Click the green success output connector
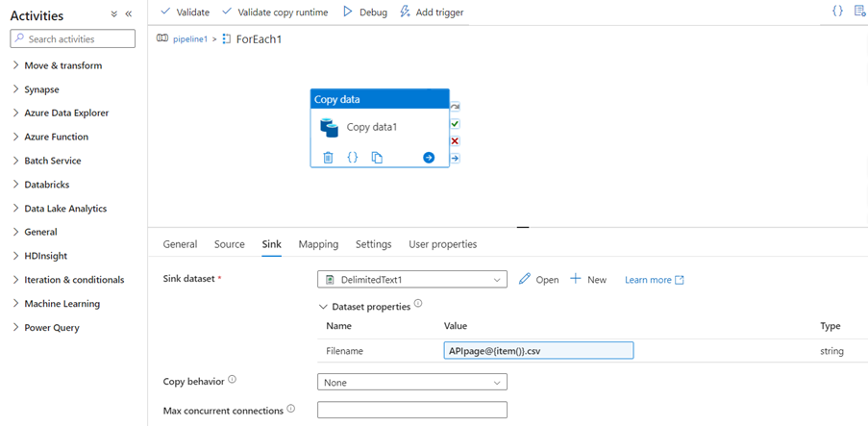This screenshot has height=426, width=868. point(455,124)
